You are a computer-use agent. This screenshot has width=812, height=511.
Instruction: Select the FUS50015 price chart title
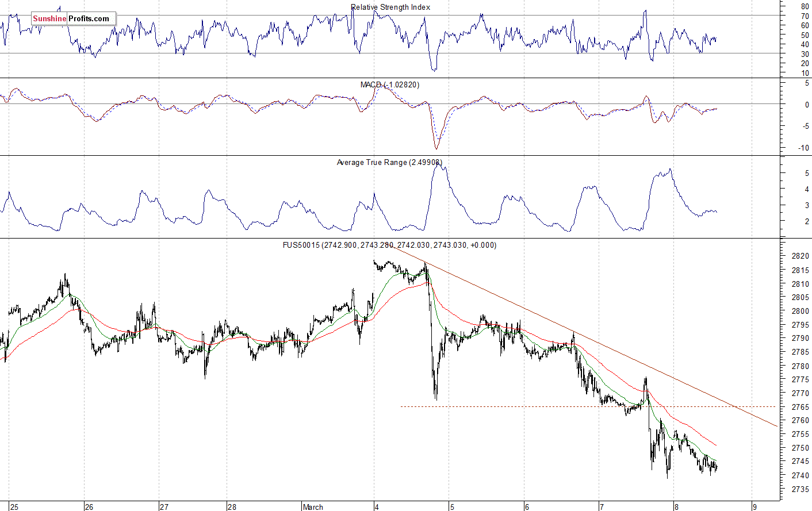389,245
